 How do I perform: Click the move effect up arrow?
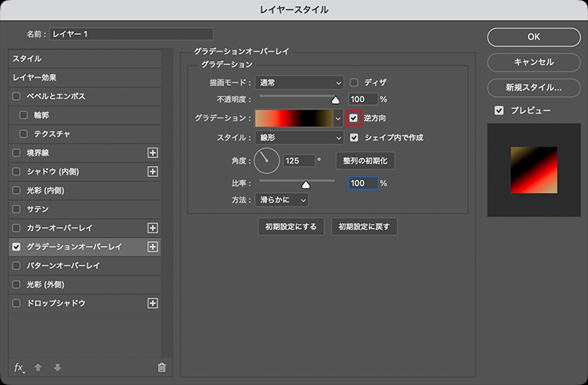pos(38,368)
